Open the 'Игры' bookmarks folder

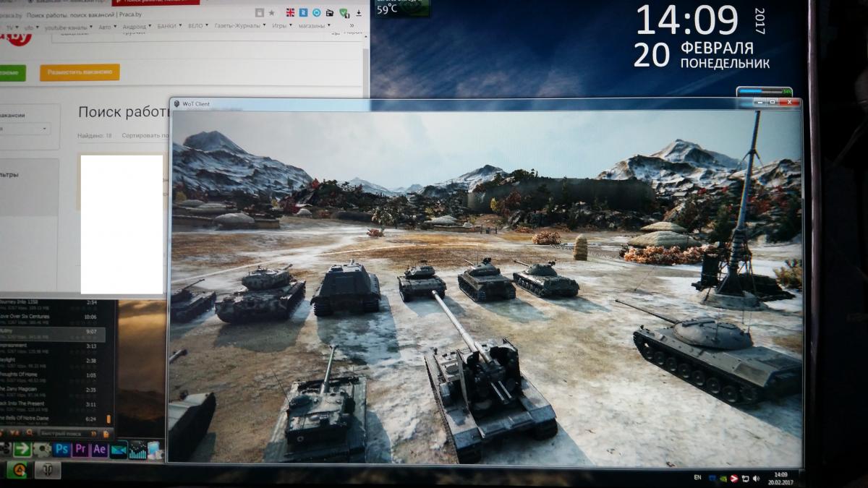pyautogui.click(x=282, y=26)
